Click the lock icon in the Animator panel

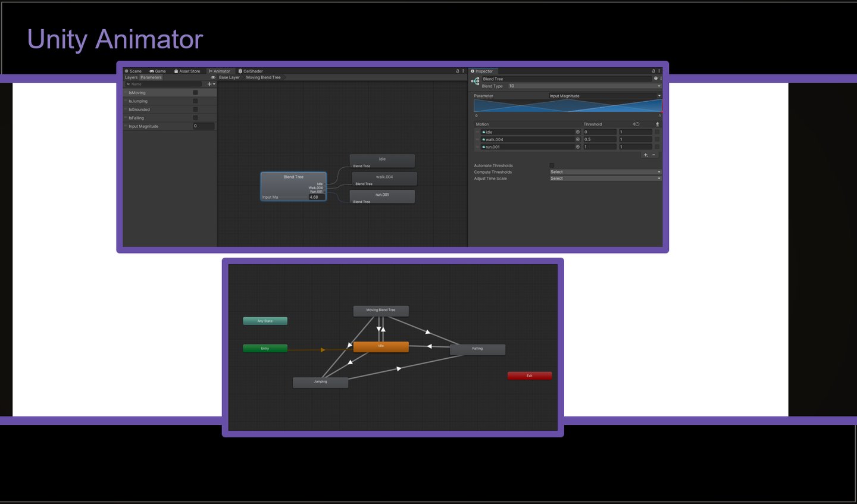458,71
